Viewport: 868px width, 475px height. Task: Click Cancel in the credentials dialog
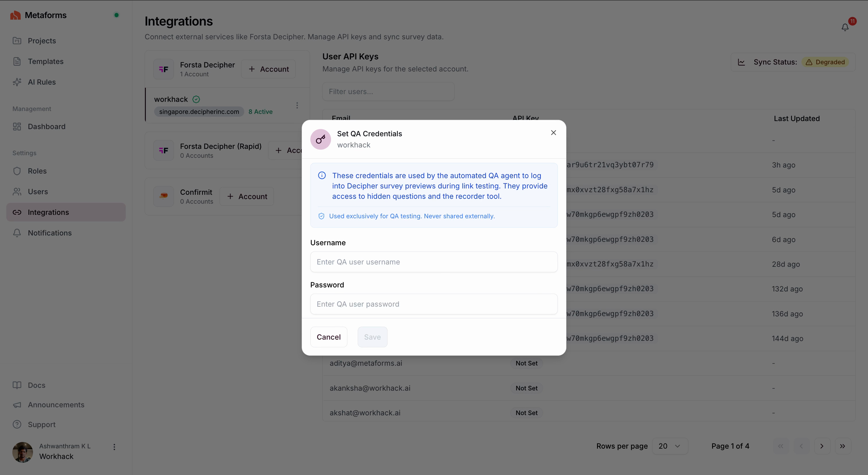[x=329, y=337]
